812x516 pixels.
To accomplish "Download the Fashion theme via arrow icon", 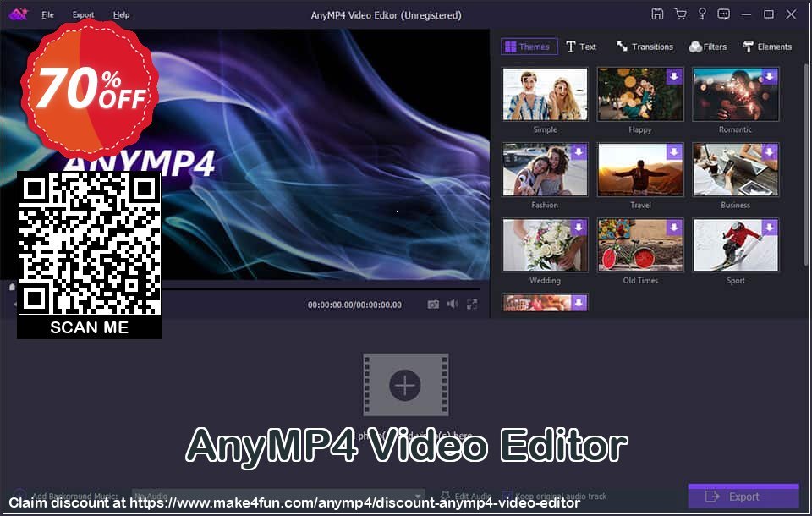I will pyautogui.click(x=579, y=152).
